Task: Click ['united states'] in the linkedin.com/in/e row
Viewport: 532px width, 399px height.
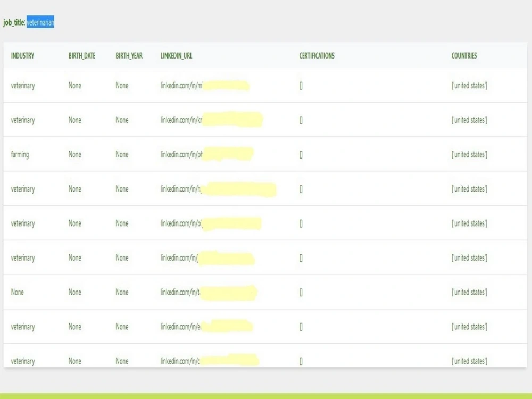Action: [469, 327]
